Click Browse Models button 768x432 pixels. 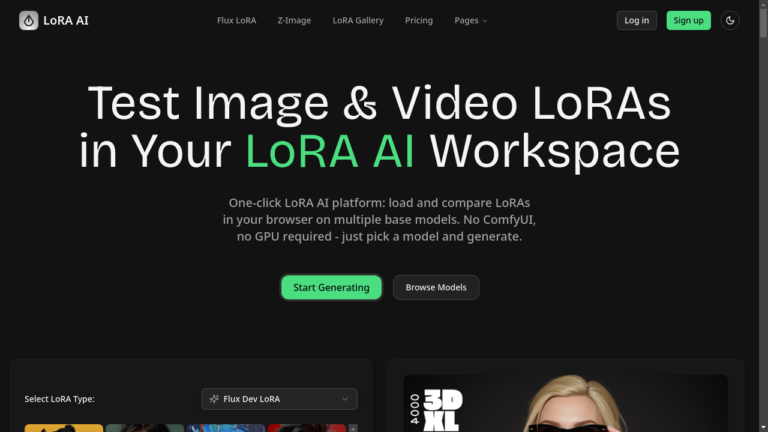pos(436,287)
